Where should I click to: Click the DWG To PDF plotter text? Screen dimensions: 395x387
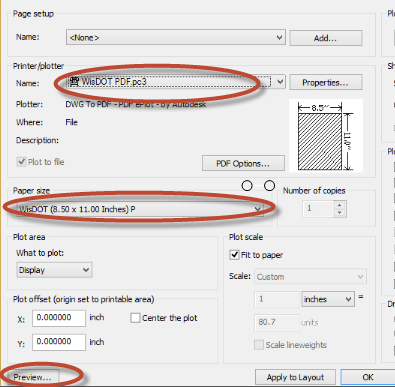point(136,104)
